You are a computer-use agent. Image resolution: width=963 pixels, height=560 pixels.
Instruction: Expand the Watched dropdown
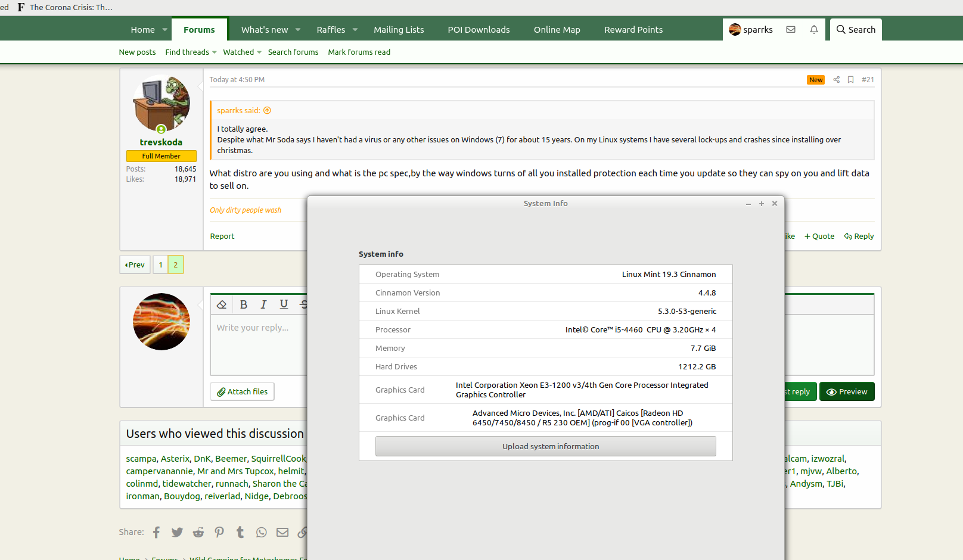point(259,52)
